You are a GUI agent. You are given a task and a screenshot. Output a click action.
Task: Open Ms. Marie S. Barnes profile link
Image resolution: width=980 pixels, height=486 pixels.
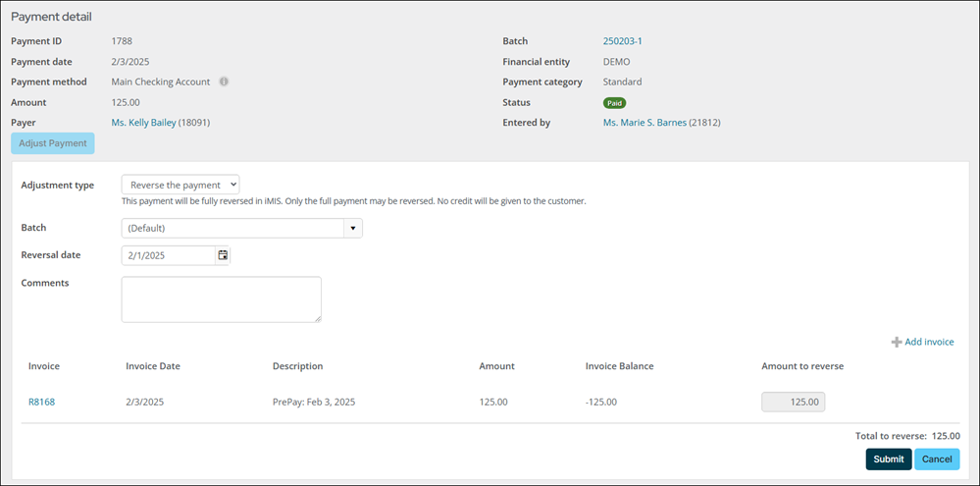[x=645, y=123]
